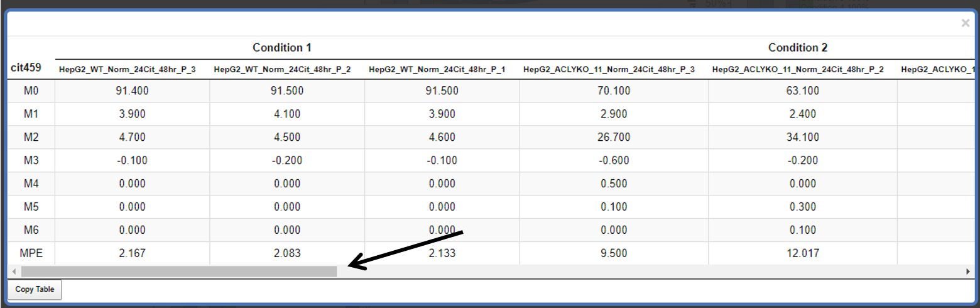Click the empty scrollbar track right of thumb
This screenshot has height=308, width=980.
[650, 271]
